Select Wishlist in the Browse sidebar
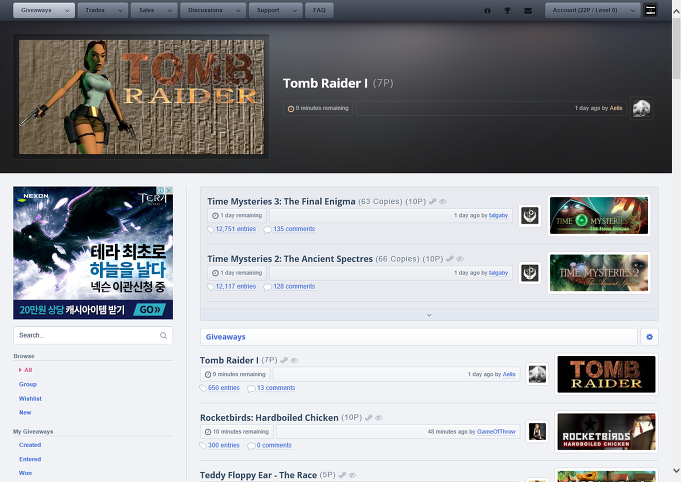Screen dimensions: 681x482 (x=30, y=399)
